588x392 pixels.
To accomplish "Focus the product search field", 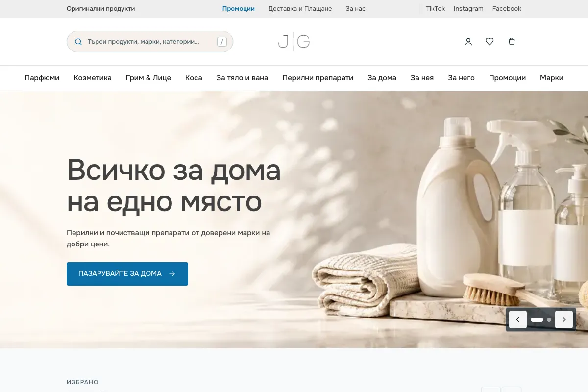I will tap(150, 42).
